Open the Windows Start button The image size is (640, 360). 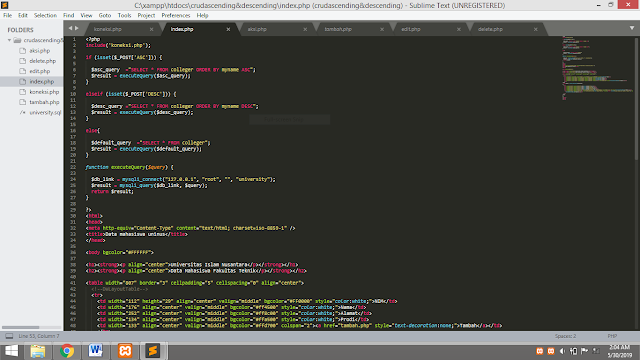tap(11, 351)
